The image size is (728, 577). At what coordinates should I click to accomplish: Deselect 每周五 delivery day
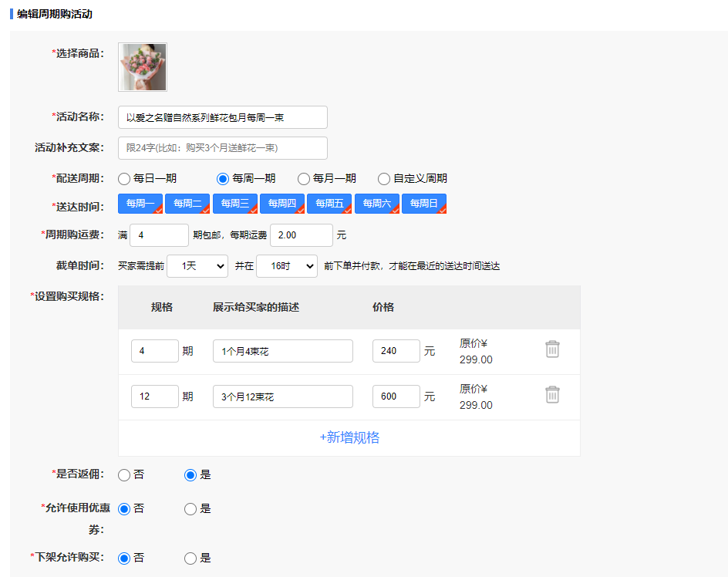click(x=329, y=204)
